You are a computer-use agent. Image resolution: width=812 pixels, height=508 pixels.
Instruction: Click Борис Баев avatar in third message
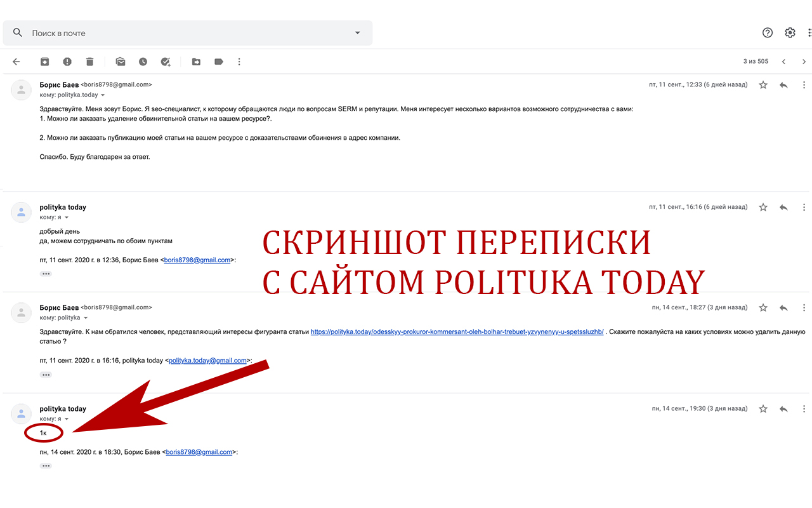coord(22,313)
